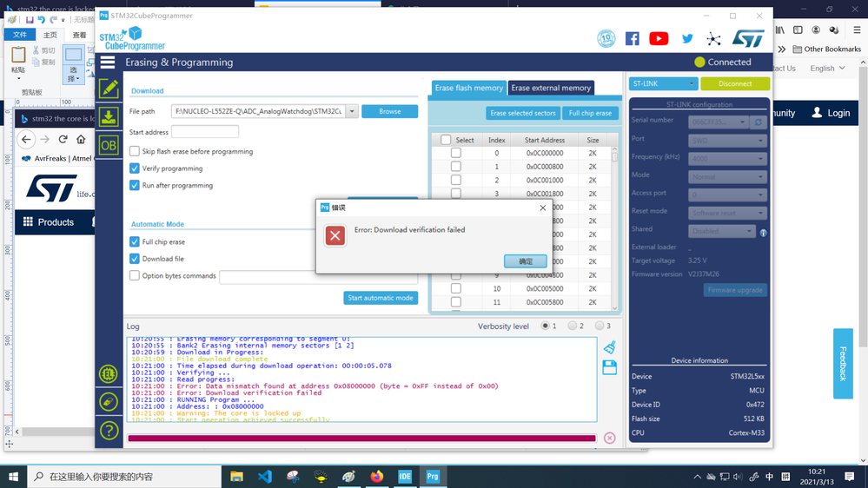Open the IDE app in the taskbar
Image resolution: width=868 pixels, height=488 pixels.
coord(405,477)
